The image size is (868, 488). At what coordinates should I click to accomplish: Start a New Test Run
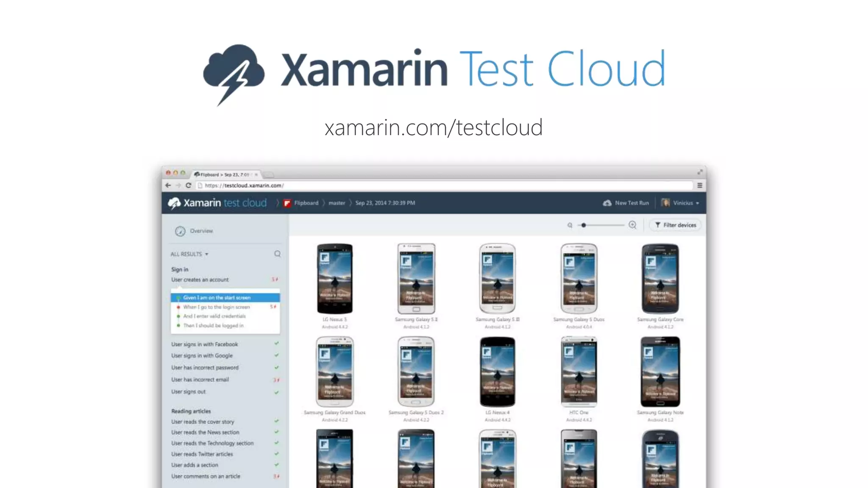pos(626,203)
